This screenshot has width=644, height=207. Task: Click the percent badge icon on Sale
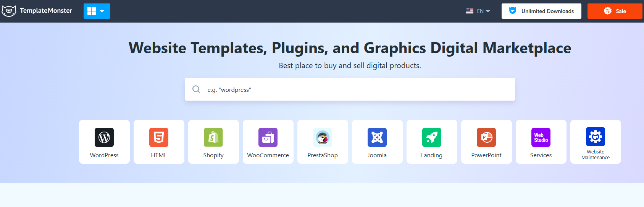[x=608, y=11]
